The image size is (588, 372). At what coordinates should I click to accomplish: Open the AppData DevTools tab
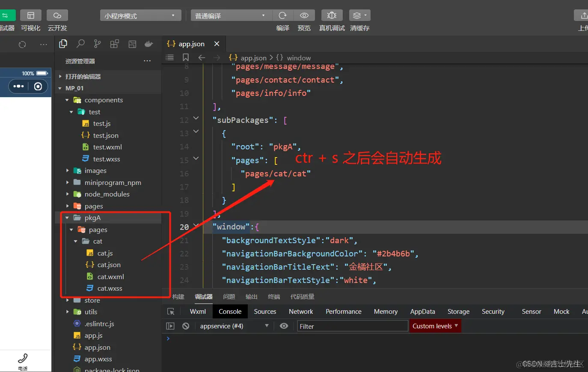(422, 312)
